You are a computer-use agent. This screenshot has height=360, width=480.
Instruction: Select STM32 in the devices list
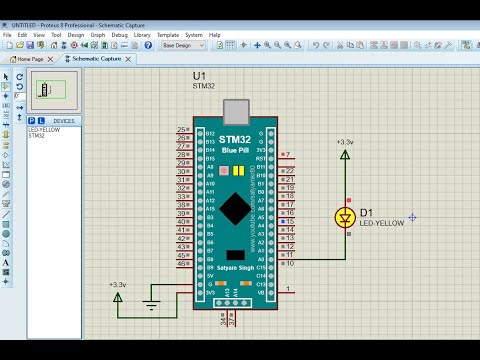pyautogui.click(x=36, y=136)
